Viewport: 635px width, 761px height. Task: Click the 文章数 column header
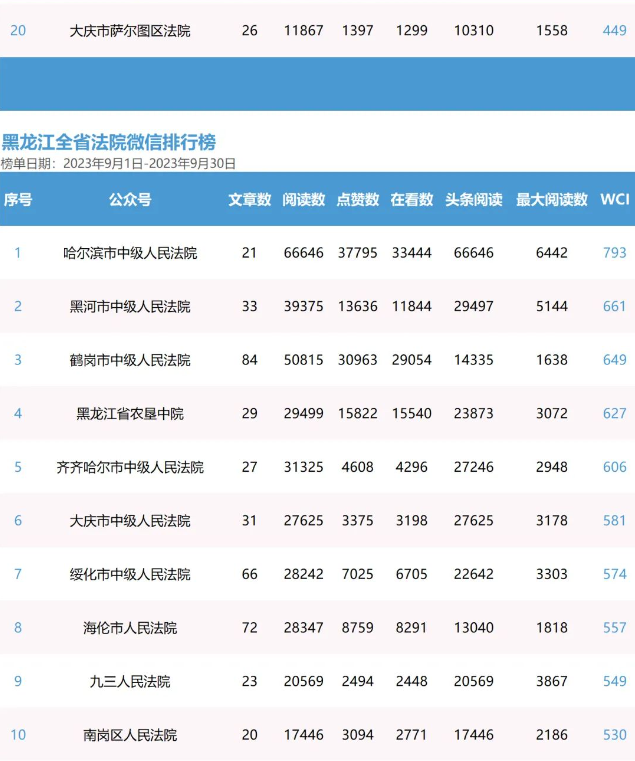pyautogui.click(x=250, y=199)
